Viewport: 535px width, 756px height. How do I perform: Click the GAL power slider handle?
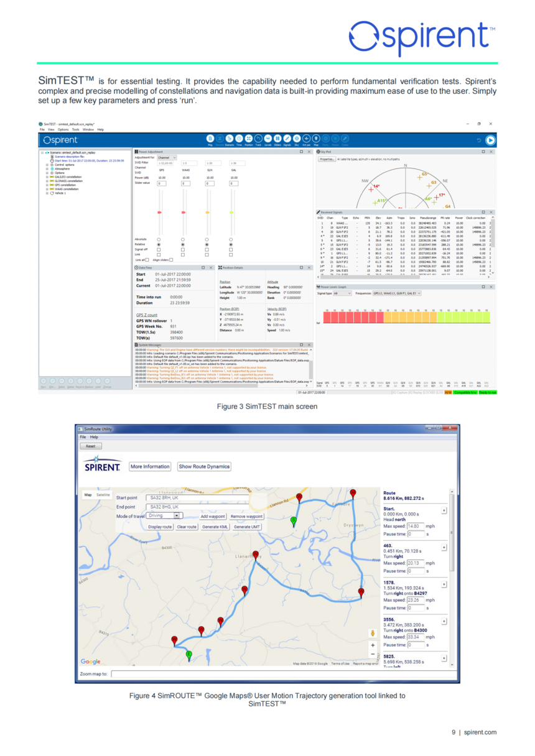point(231,213)
